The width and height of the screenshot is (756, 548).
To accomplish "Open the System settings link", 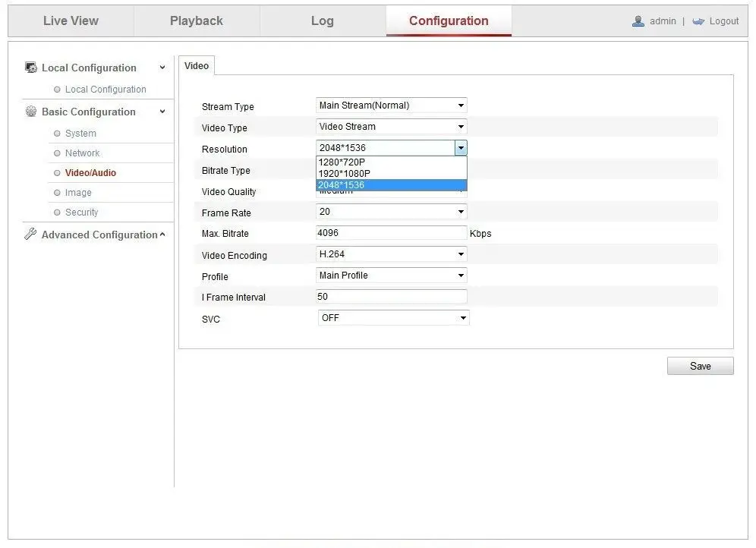I will [80, 134].
